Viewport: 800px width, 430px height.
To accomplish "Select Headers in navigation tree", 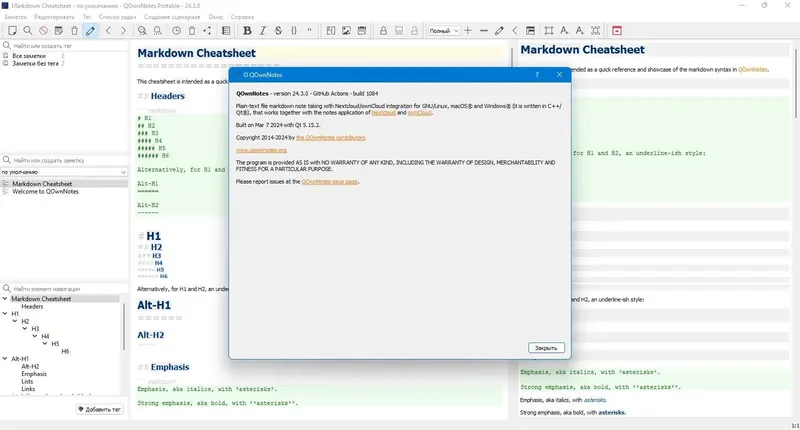I will 32,307.
